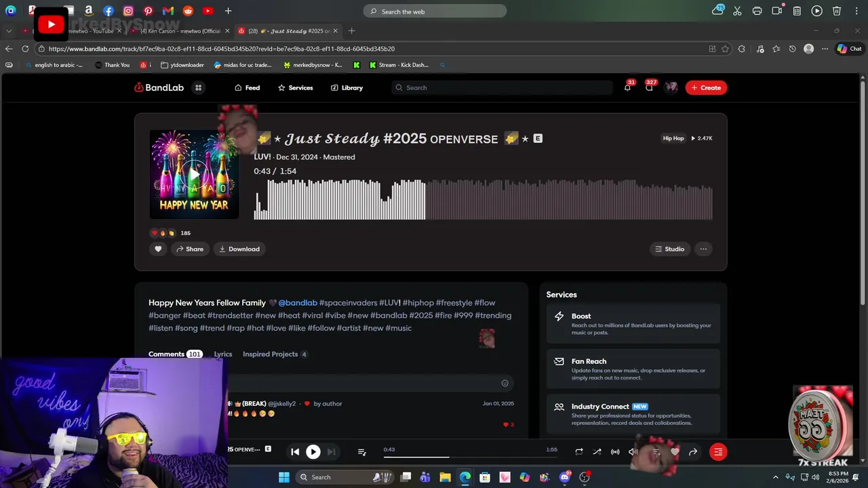
Task: Expand the tab search chevron
Action: (x=9, y=30)
